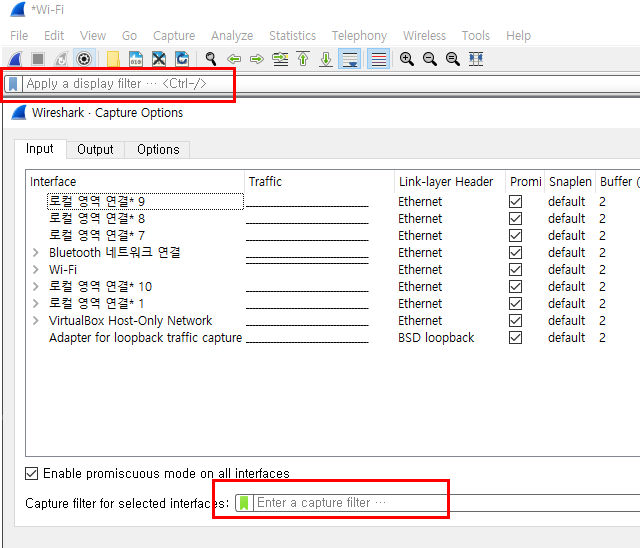The height and width of the screenshot is (548, 640).
Task: Close this capture file icon
Action: [159, 59]
